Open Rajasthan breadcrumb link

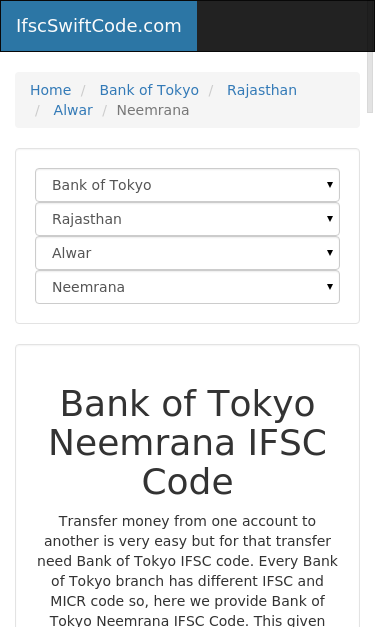(262, 90)
